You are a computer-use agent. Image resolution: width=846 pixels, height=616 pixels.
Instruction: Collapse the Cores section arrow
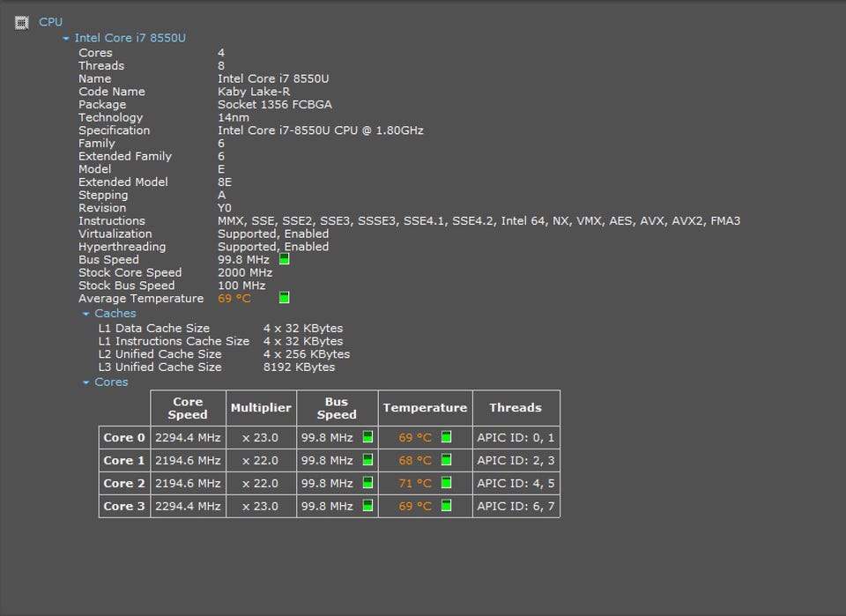click(86, 382)
